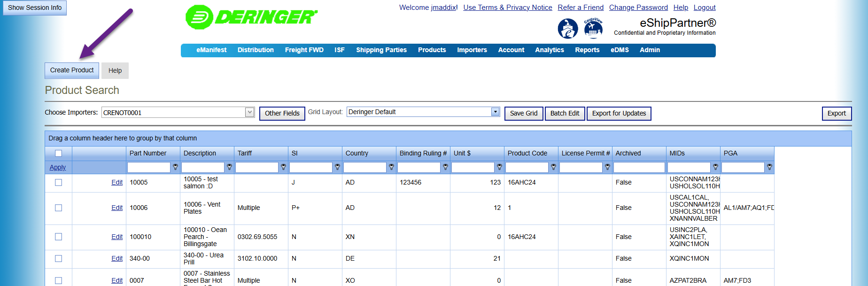Check the box for part 10005 row
The image size is (868, 286).
pos(58,182)
